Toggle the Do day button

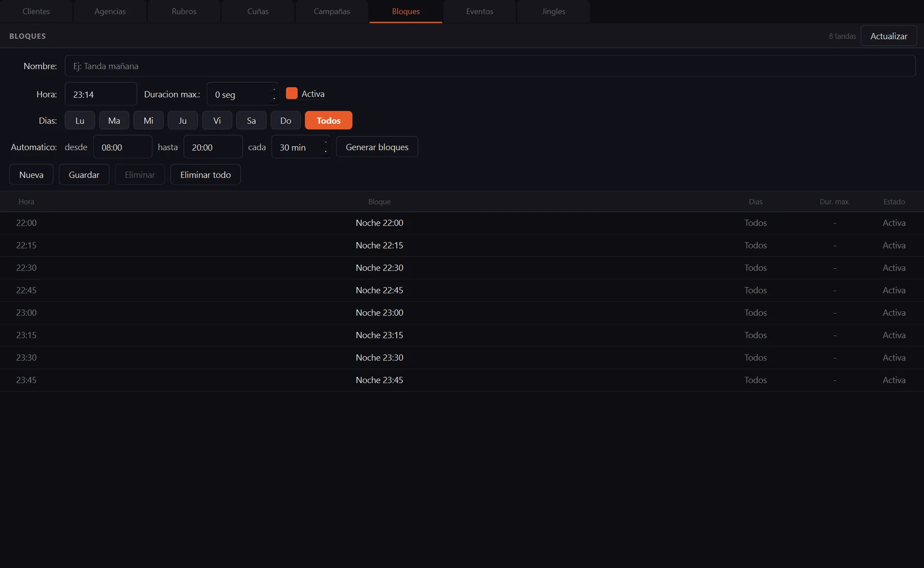(286, 120)
